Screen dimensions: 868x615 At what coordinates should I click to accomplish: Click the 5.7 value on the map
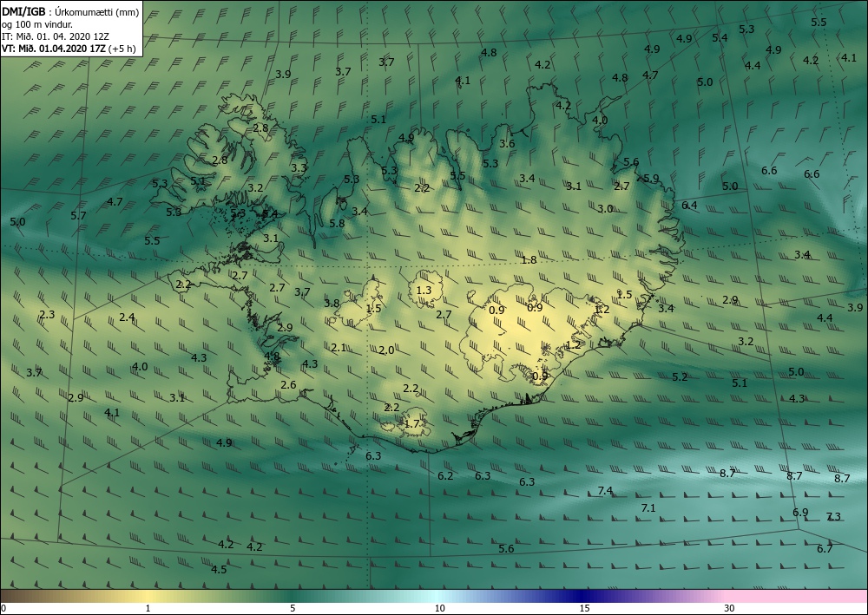click(x=79, y=216)
